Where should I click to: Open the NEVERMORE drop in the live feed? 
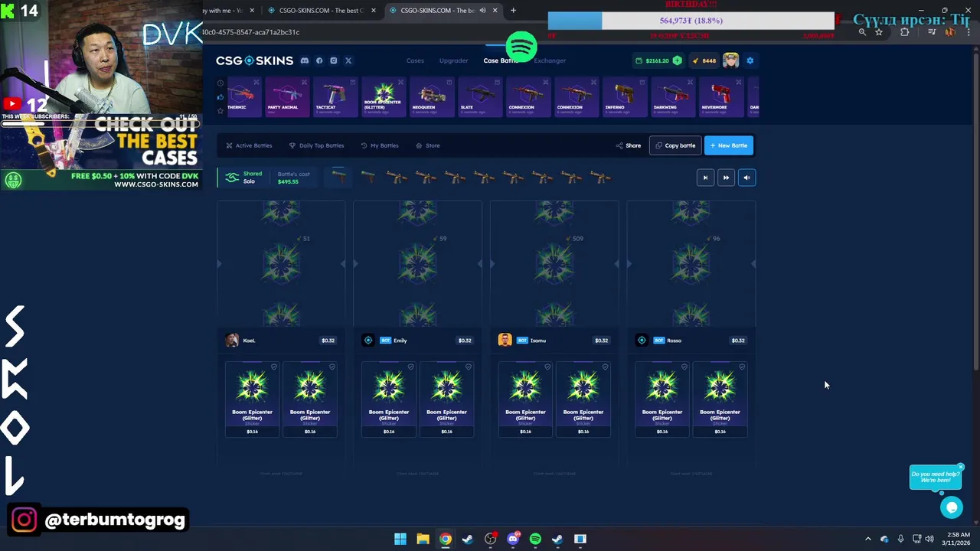click(x=722, y=97)
